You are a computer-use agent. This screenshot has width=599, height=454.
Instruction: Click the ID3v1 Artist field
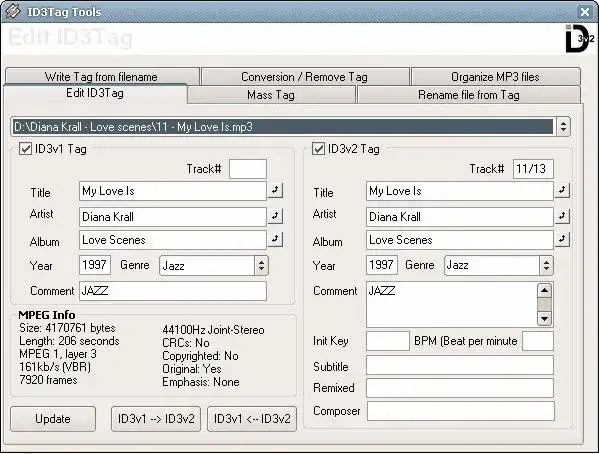(x=173, y=217)
